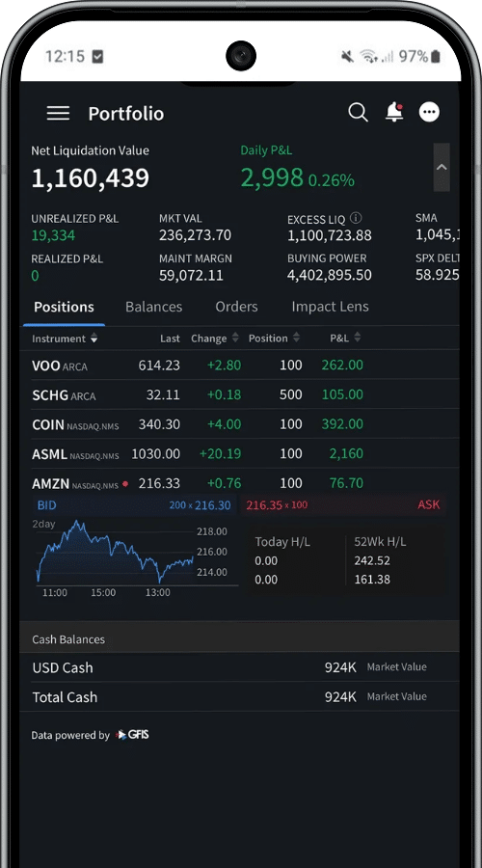Tap the Cash Balances section header
482x868 pixels.
[x=240, y=638]
